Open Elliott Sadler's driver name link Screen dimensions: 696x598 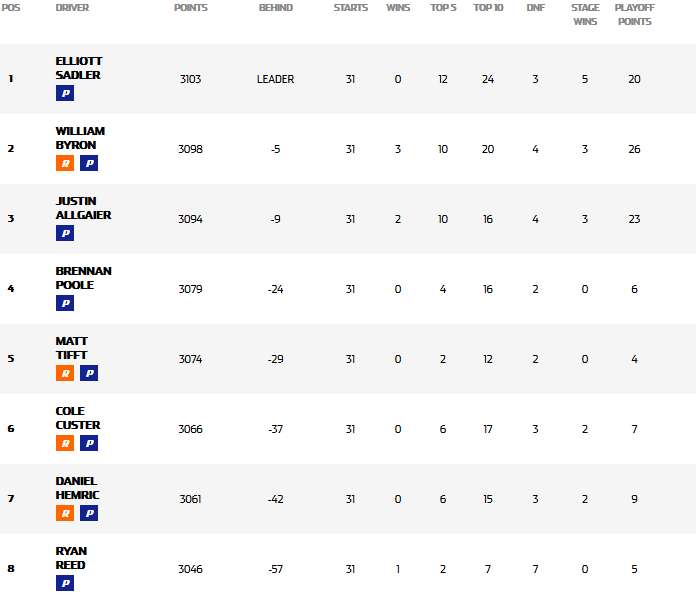point(79,68)
